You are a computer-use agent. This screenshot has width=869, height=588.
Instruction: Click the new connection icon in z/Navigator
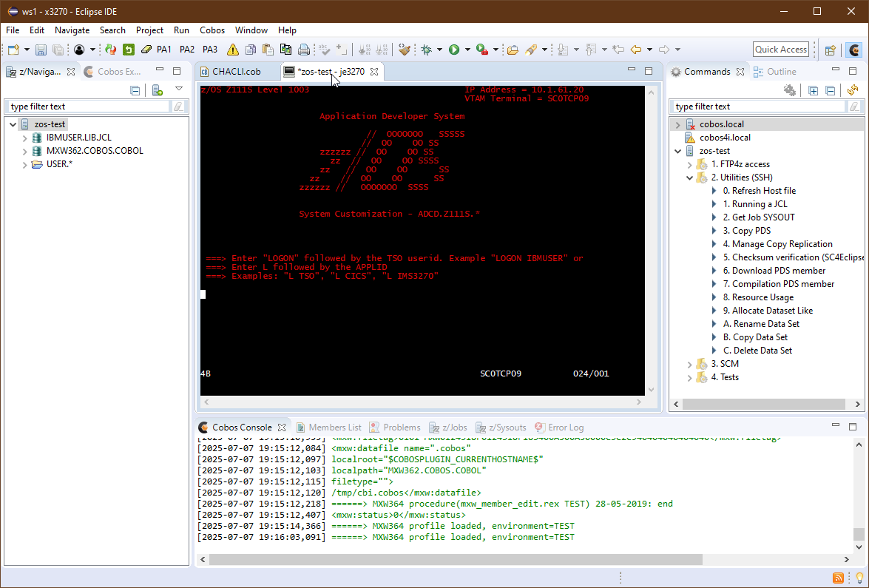(158, 90)
